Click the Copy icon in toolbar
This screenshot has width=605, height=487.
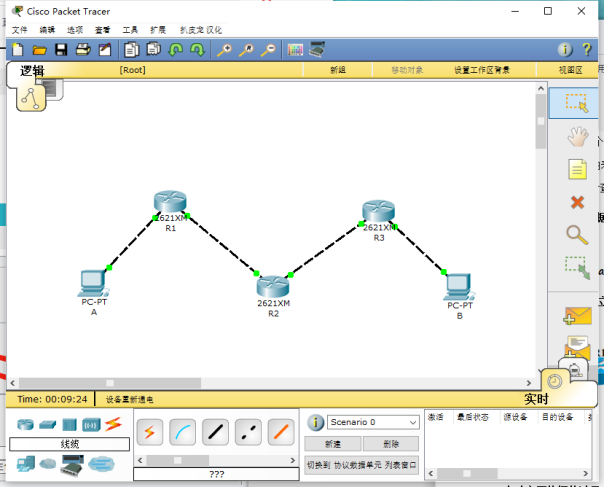click(132, 50)
